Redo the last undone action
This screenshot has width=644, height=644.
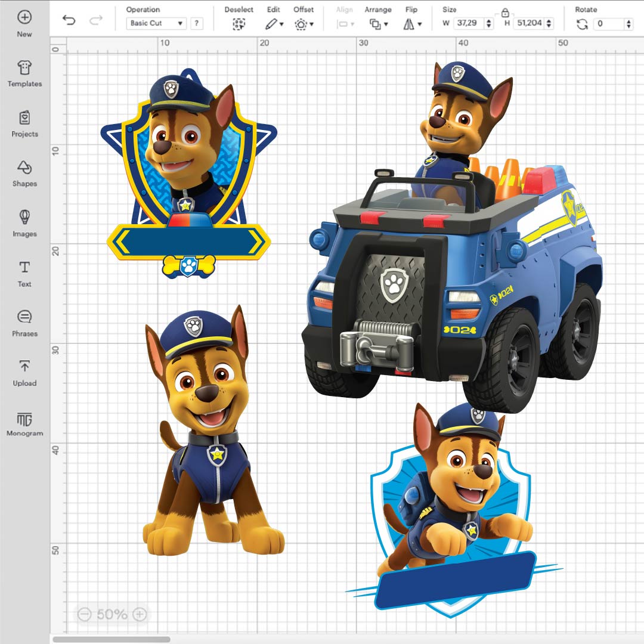(95, 20)
